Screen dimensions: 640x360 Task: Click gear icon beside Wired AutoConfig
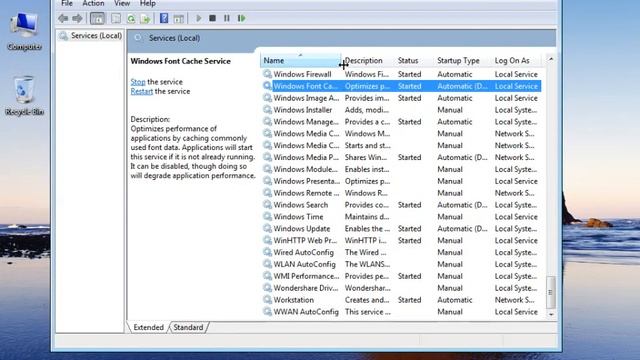(x=267, y=252)
